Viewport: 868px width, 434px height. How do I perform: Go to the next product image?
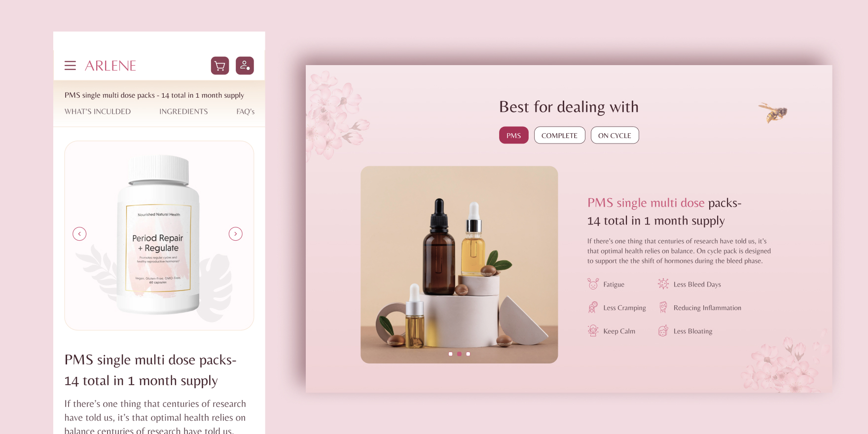pos(236,234)
